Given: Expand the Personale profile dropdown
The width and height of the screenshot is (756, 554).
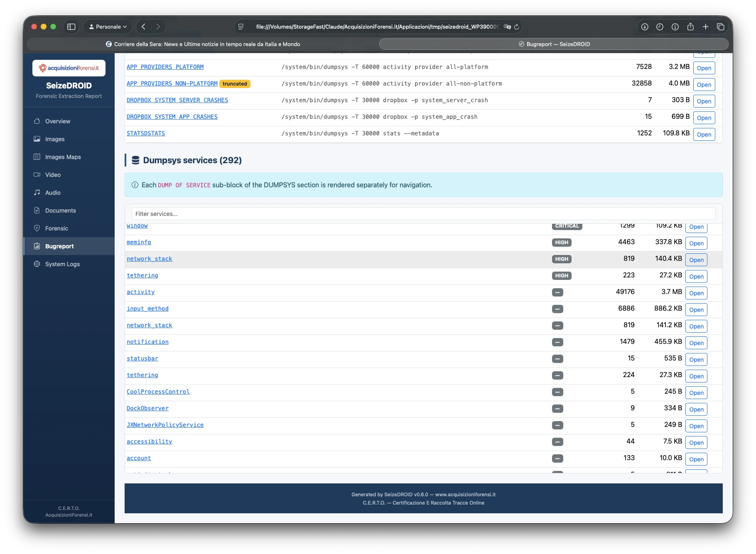Looking at the screenshot, I should tap(108, 27).
